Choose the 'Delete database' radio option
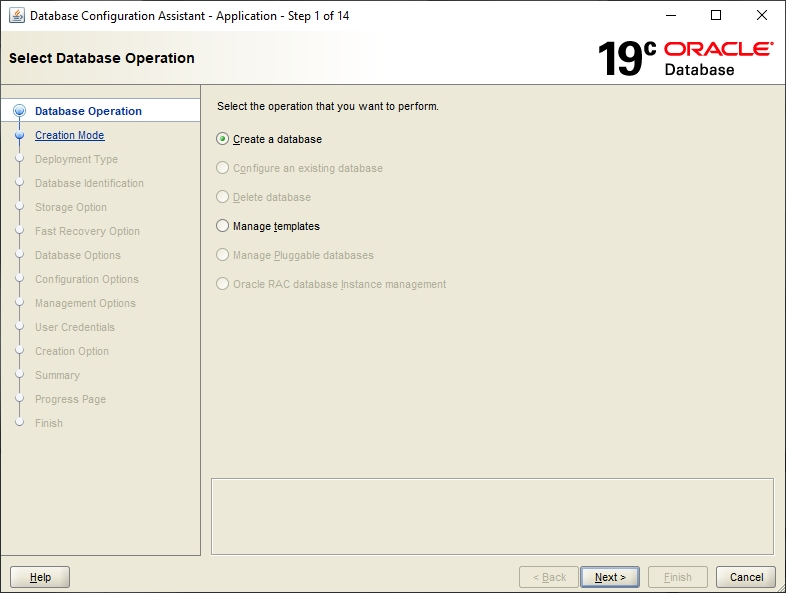786x593 pixels. (223, 197)
